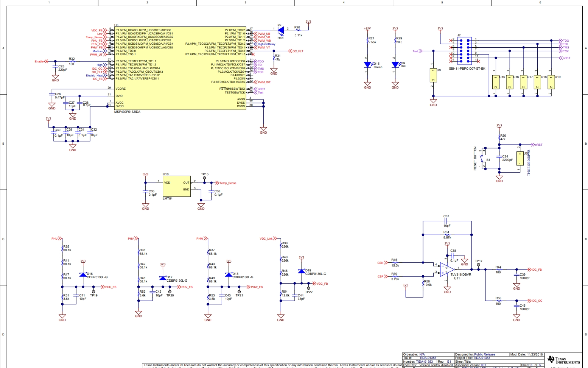Click the J20 TPD1E10B06DPYR component
The height and width of the screenshot is (368, 588).
click(520, 158)
